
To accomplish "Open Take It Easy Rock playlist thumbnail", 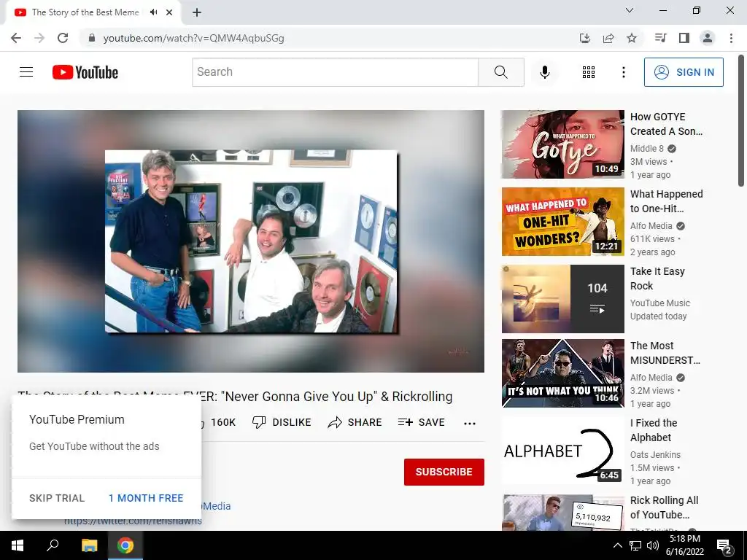I will (562, 298).
